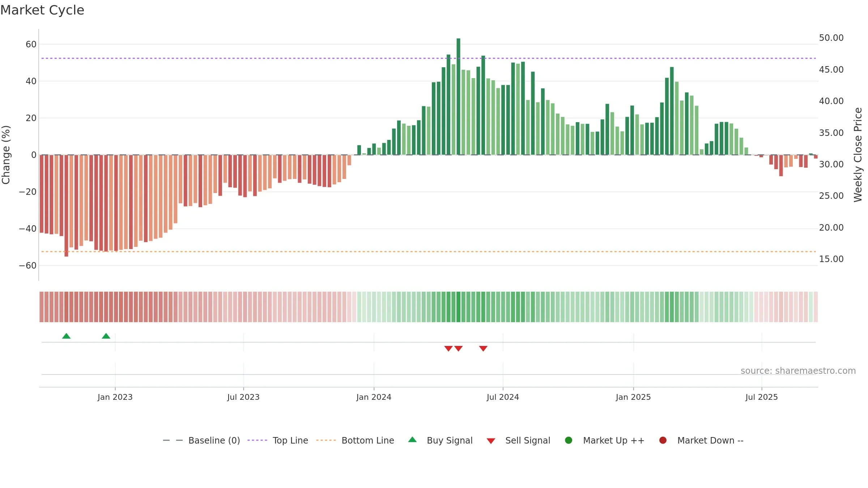Click the Buy Signal legend label
Image resolution: width=868 pixels, height=488 pixels.
[450, 440]
